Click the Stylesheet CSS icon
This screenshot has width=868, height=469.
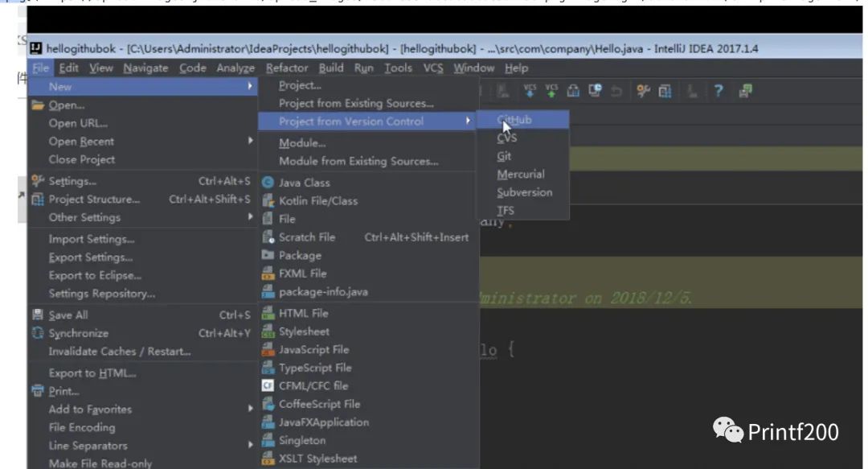pyautogui.click(x=268, y=331)
